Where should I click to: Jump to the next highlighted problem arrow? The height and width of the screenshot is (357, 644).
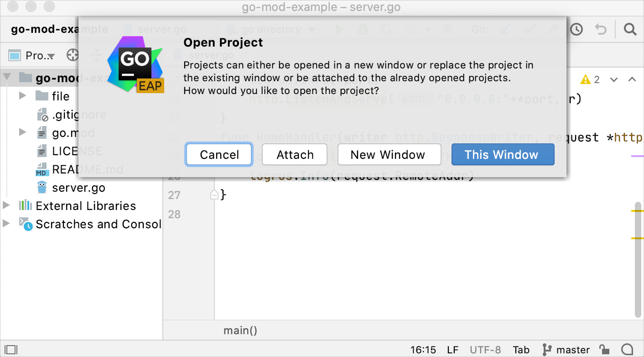(x=614, y=80)
